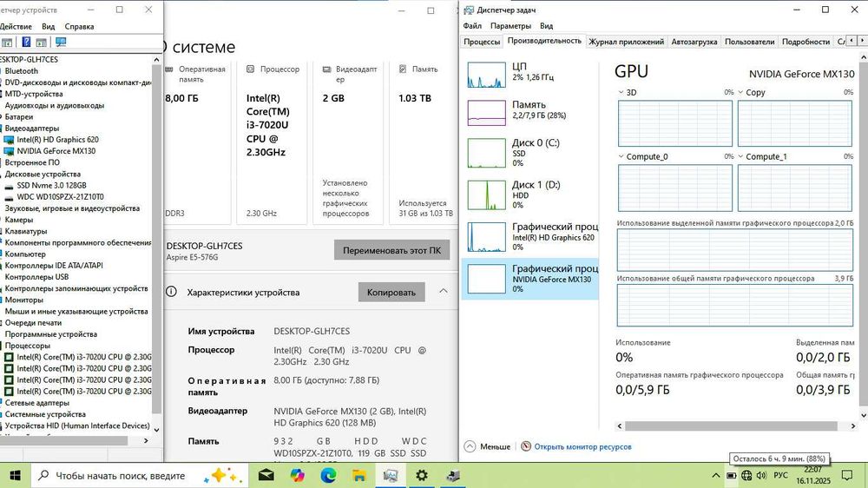Open Microsoft Copilot from the taskbar
Image resolution: width=868 pixels, height=488 pixels.
pyautogui.click(x=297, y=475)
